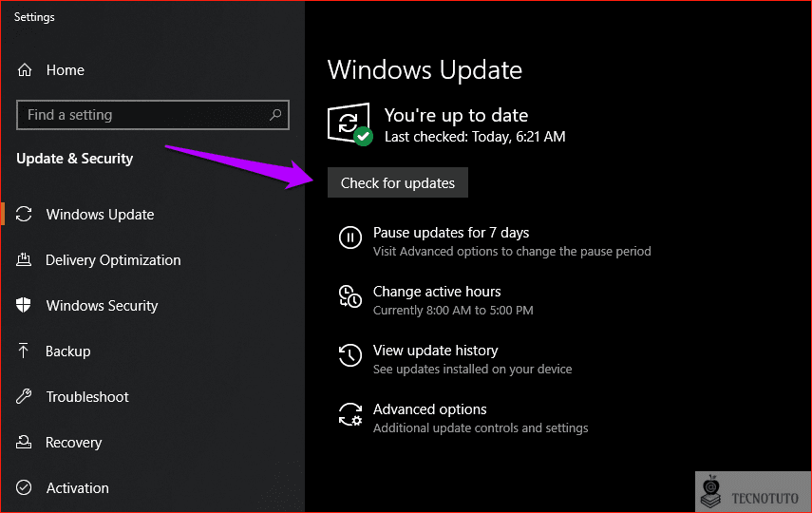Go to Windows Security section
This screenshot has width=812, height=513.
(x=102, y=306)
